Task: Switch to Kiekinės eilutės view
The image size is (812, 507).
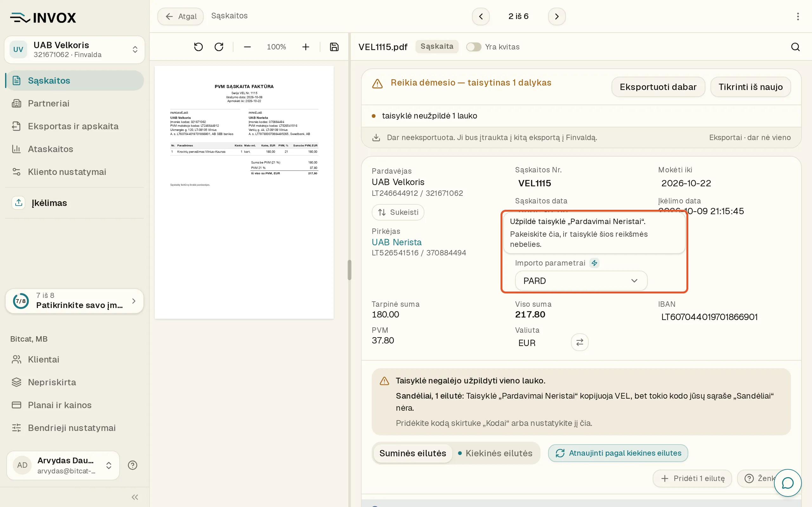Action: 495,453
